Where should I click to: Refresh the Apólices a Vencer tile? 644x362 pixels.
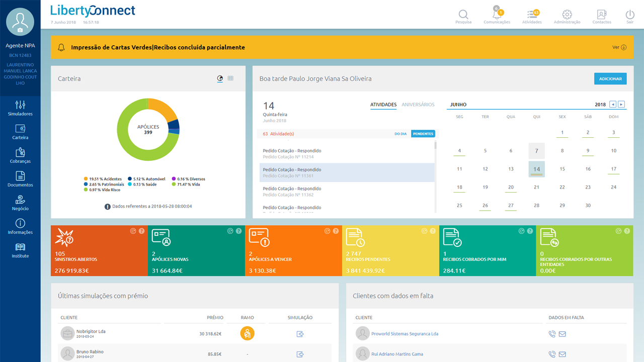pyautogui.click(x=328, y=231)
